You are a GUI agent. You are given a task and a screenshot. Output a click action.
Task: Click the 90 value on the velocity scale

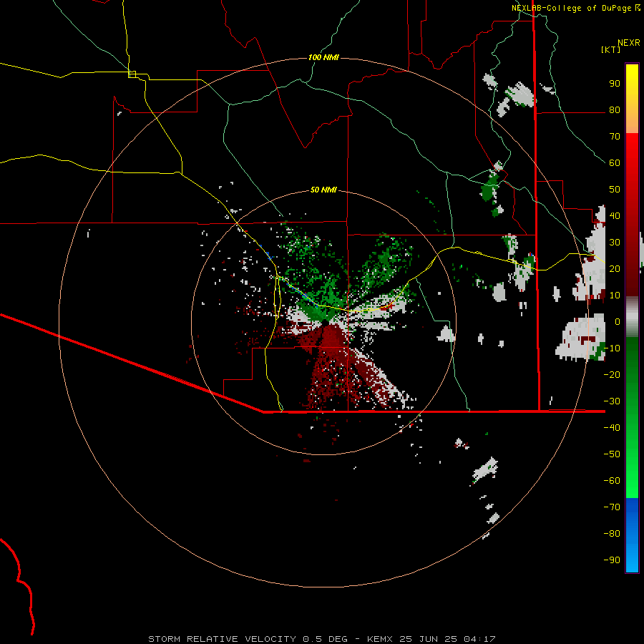[615, 84]
